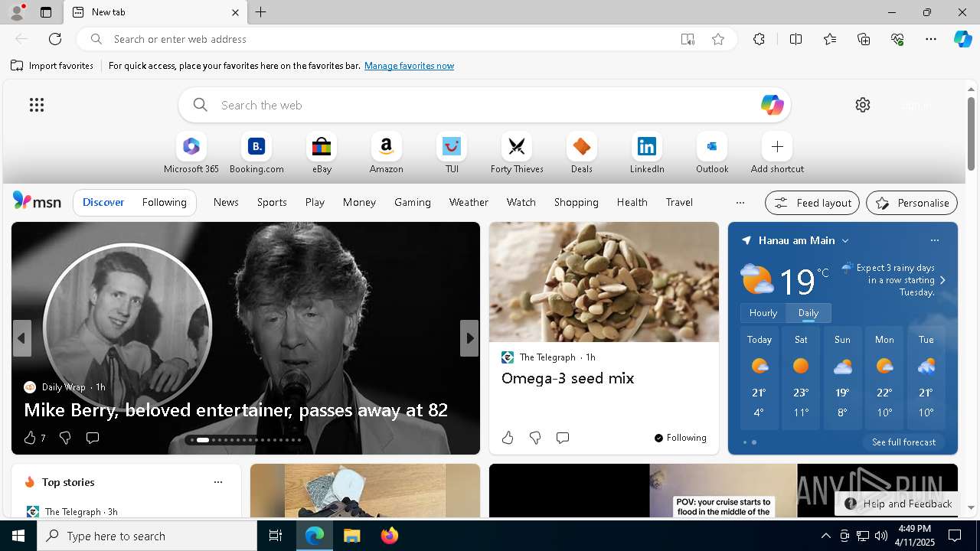
Task: Click the Add shortcut plus icon
Action: [777, 146]
